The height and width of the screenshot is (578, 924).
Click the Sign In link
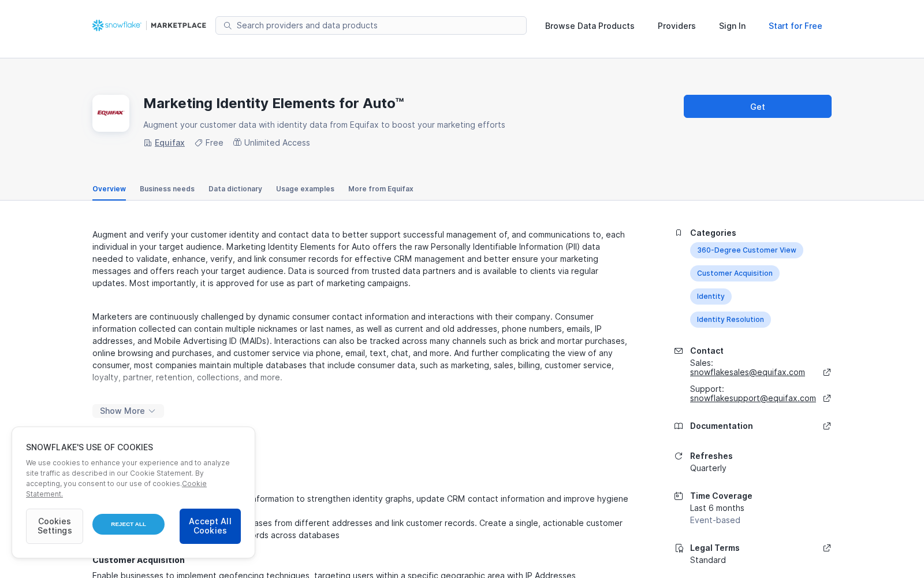pos(732,26)
